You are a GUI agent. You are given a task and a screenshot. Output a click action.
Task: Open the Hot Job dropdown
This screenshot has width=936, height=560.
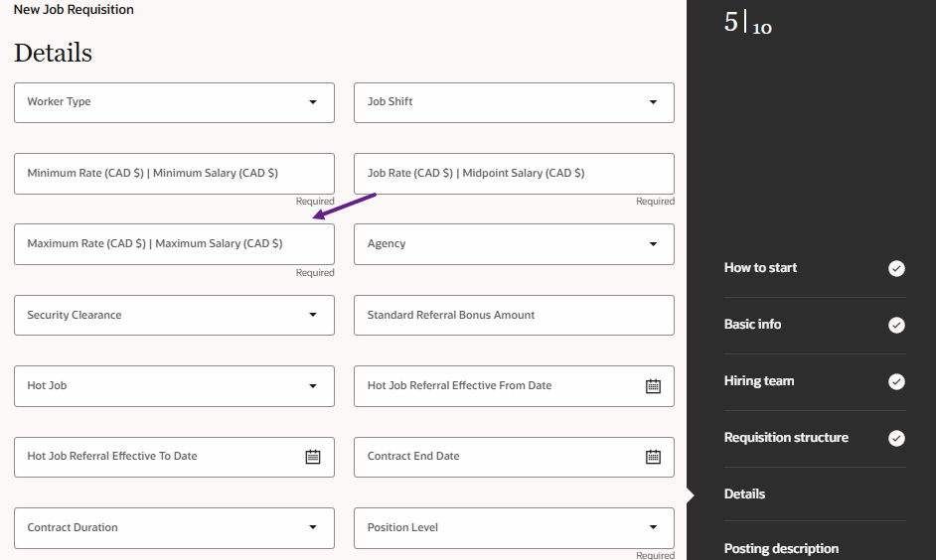pyautogui.click(x=174, y=386)
